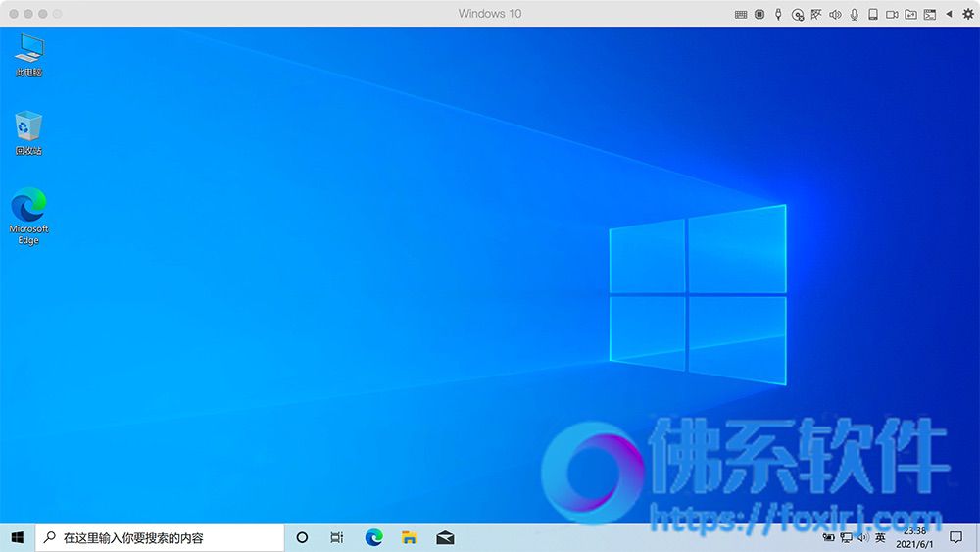The width and height of the screenshot is (980, 552).
Task: Open Task View on the taskbar
Action: [x=337, y=537]
